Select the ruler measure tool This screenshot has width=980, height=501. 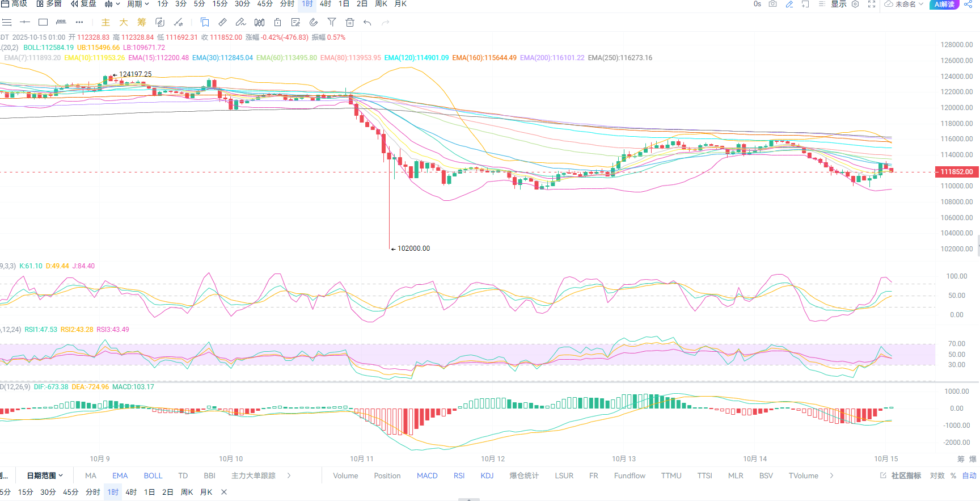223,23
